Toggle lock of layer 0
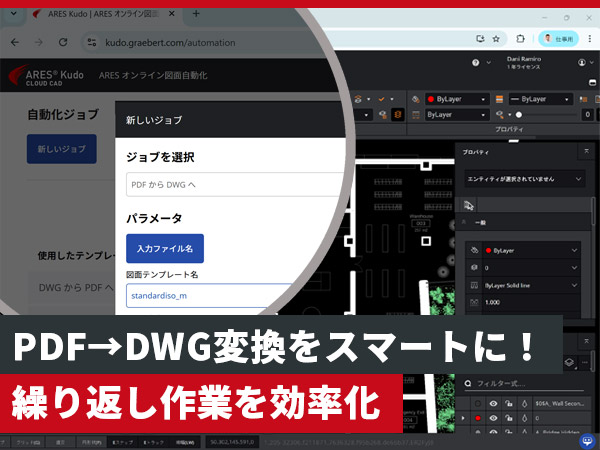 pos(509,418)
